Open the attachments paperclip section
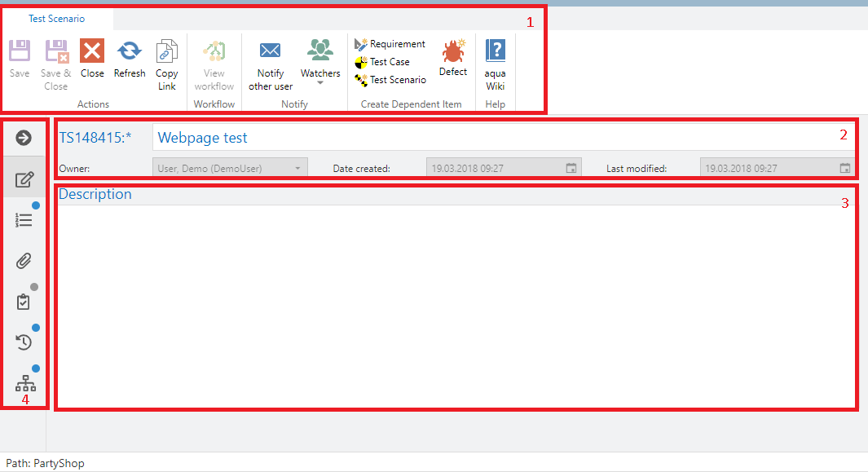 coord(24,261)
